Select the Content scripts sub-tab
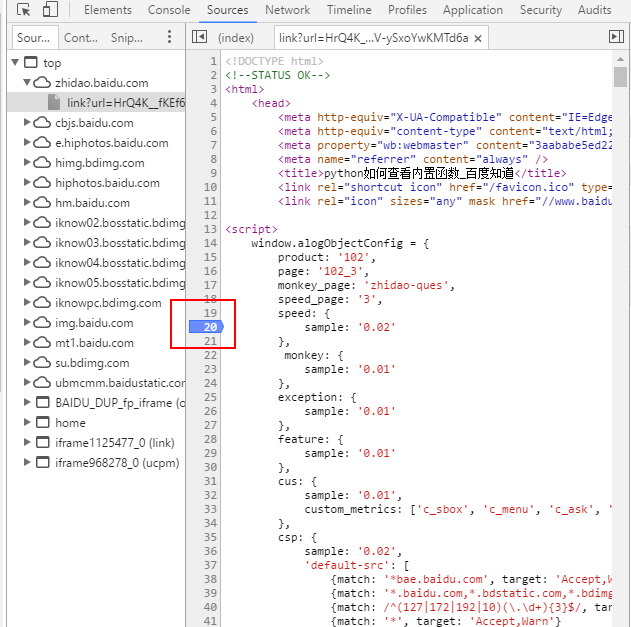The width and height of the screenshot is (631, 627). 80,38
